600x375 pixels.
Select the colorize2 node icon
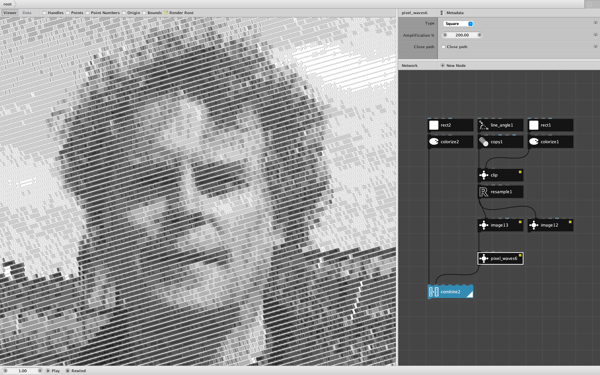[434, 142]
